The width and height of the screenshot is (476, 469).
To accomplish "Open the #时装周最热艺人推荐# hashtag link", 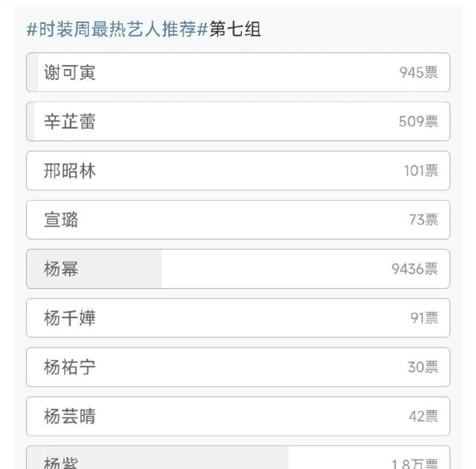I will point(117,30).
